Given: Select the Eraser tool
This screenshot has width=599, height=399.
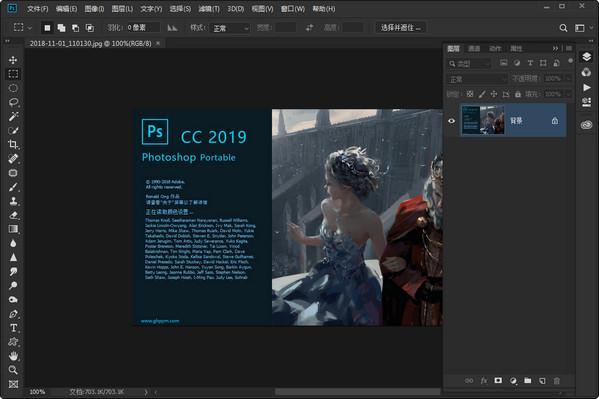Looking at the screenshot, I should point(13,215).
